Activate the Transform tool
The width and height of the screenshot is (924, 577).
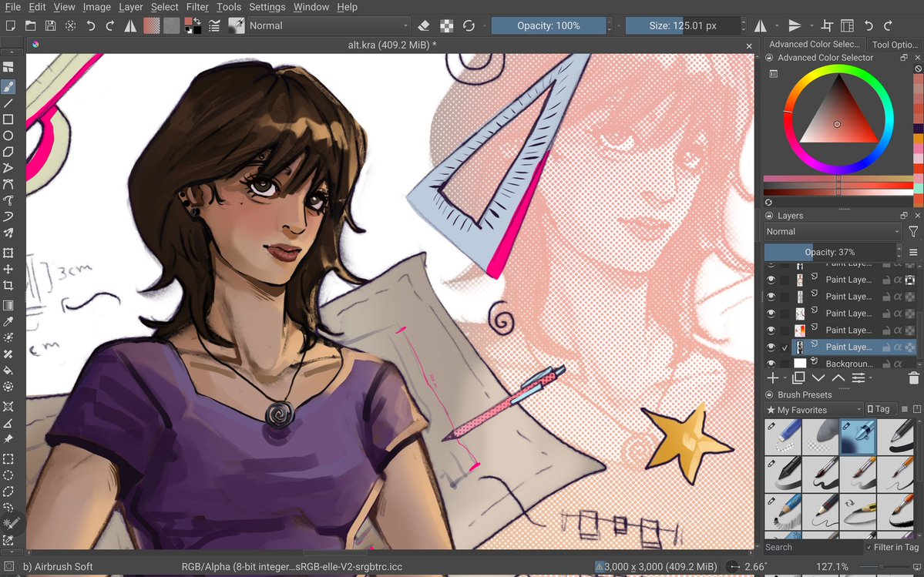pos(8,253)
